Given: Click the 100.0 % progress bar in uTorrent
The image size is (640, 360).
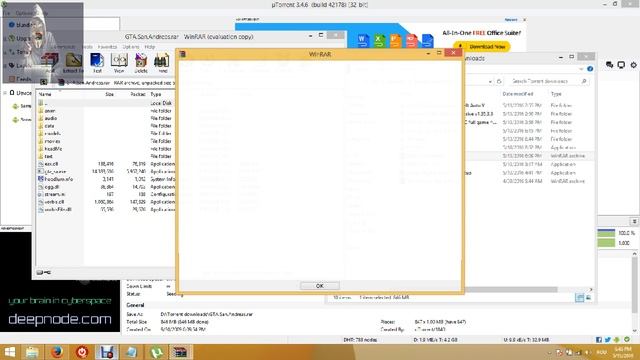Looking at the screenshot, I should pyautogui.click(x=606, y=233).
